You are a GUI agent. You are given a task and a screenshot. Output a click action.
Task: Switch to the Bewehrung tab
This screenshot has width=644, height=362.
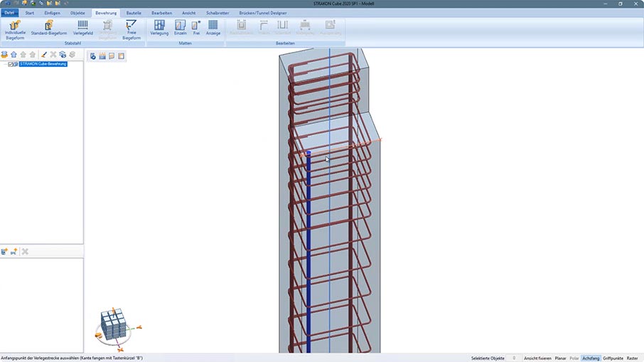pyautogui.click(x=106, y=13)
